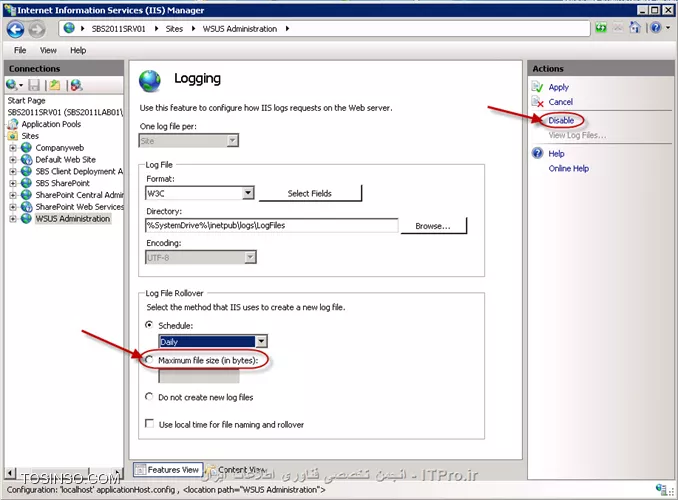
Task: Select Maximum file size radio button
Action: click(x=149, y=360)
